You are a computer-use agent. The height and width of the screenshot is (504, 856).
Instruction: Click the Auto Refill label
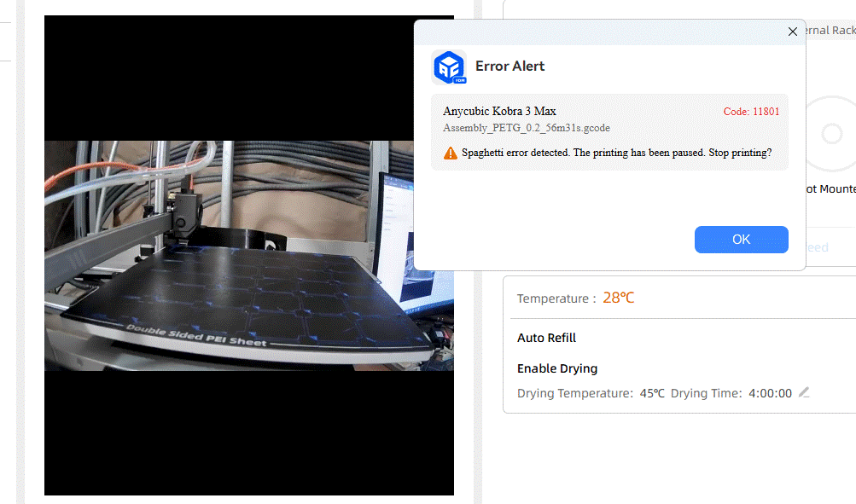(546, 338)
